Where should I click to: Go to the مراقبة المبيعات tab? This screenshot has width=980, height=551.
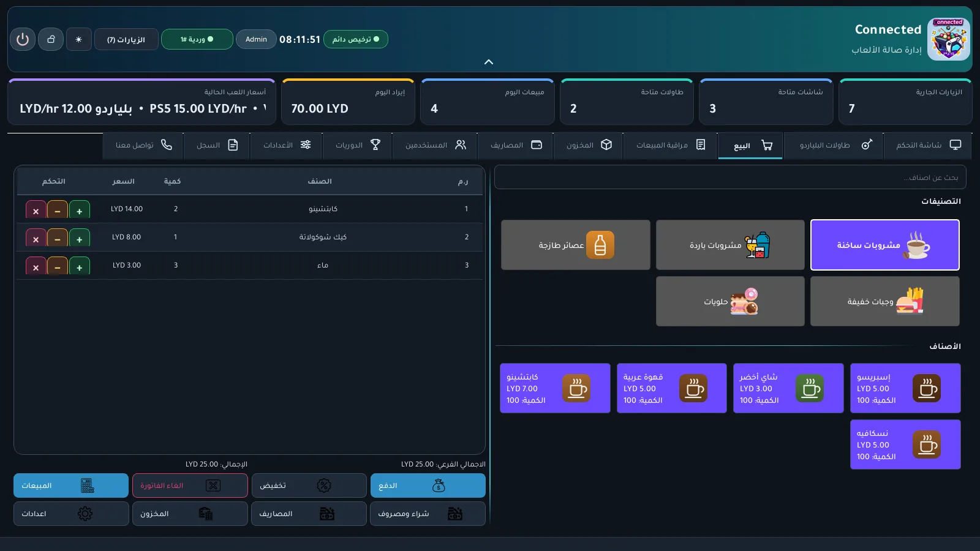coord(670,145)
